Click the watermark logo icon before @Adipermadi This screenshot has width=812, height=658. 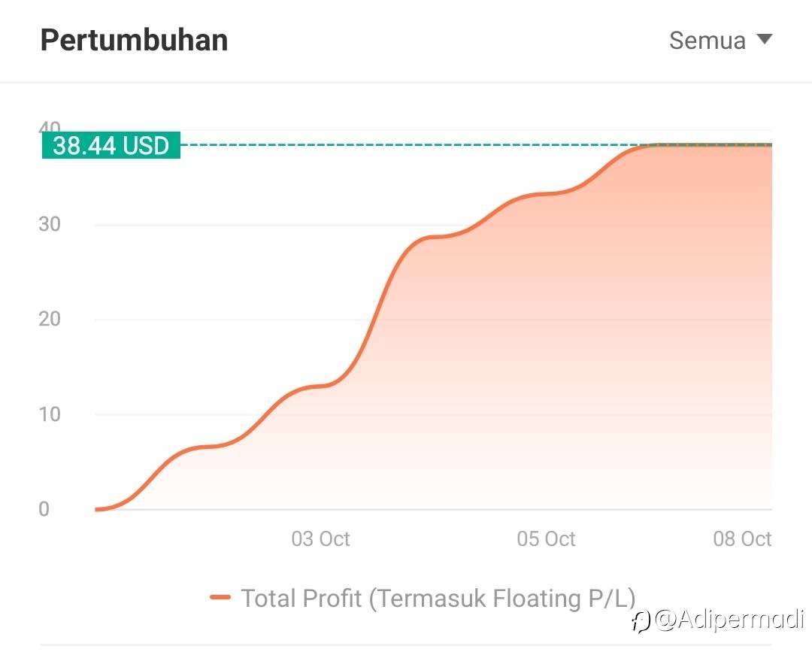[641, 621]
